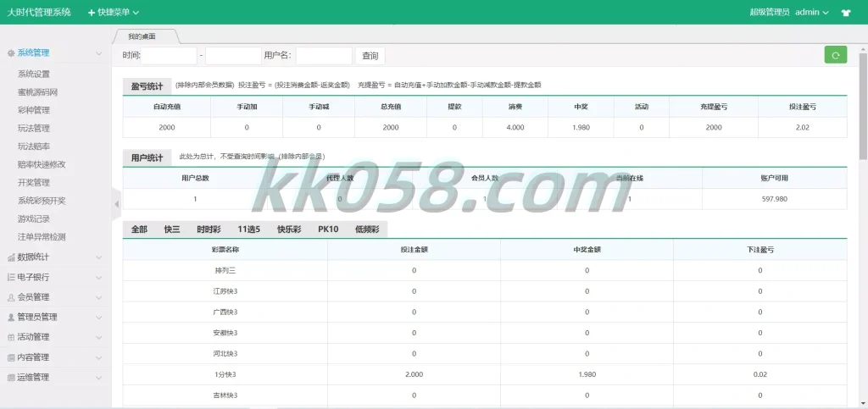
Task: Select the 低频彩 lottery tab
Action: coord(367,229)
